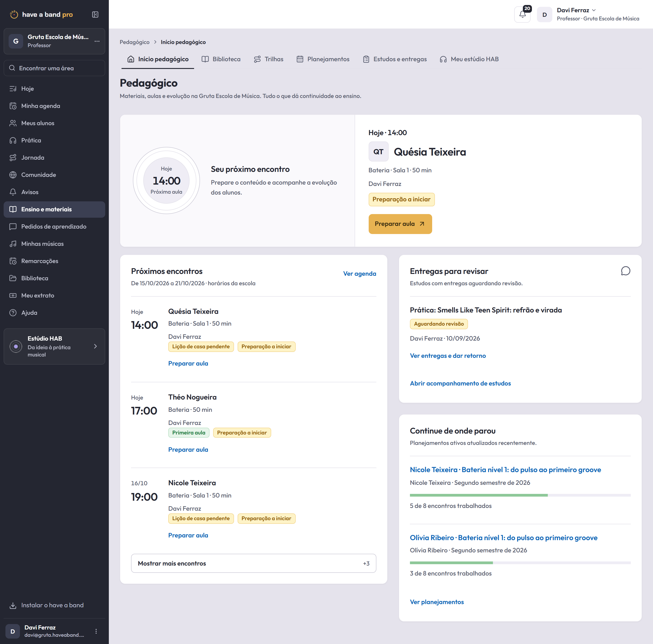Click Ver planejamentos link
This screenshot has width=653, height=644.
[x=437, y=602]
